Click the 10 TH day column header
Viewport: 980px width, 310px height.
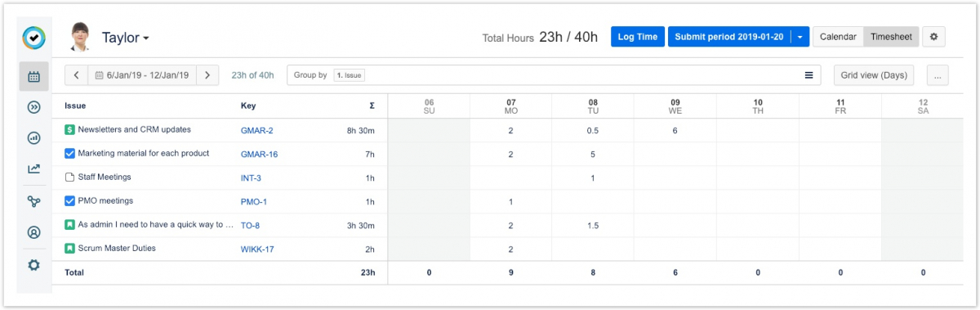(758, 106)
